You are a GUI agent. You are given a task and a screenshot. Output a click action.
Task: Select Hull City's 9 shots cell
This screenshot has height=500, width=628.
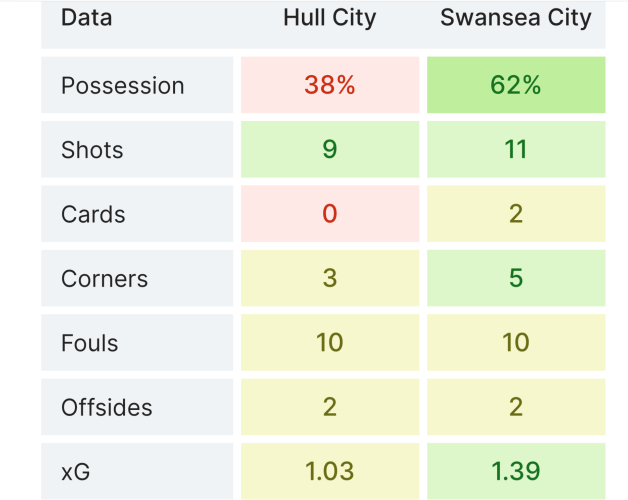[330, 150]
